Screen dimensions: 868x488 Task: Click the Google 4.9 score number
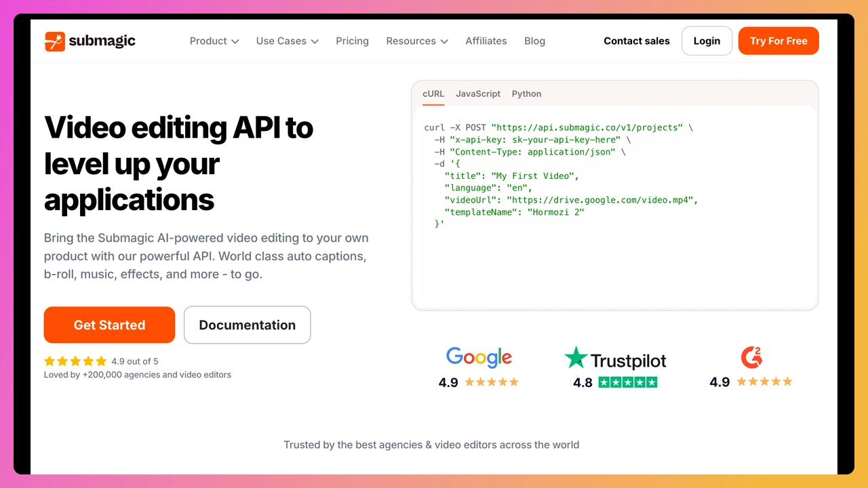click(448, 382)
